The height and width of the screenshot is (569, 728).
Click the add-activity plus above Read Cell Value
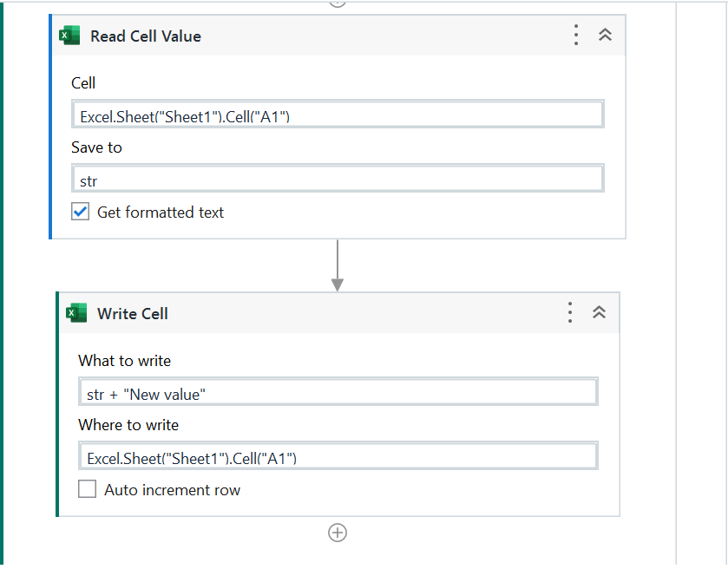coord(338,3)
